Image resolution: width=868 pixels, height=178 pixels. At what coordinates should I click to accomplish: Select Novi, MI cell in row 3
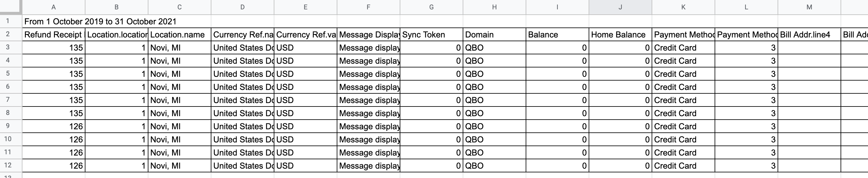coord(180,48)
